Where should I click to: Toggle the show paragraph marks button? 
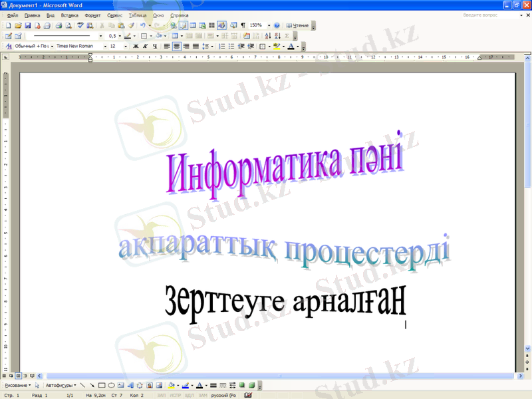[x=243, y=25]
